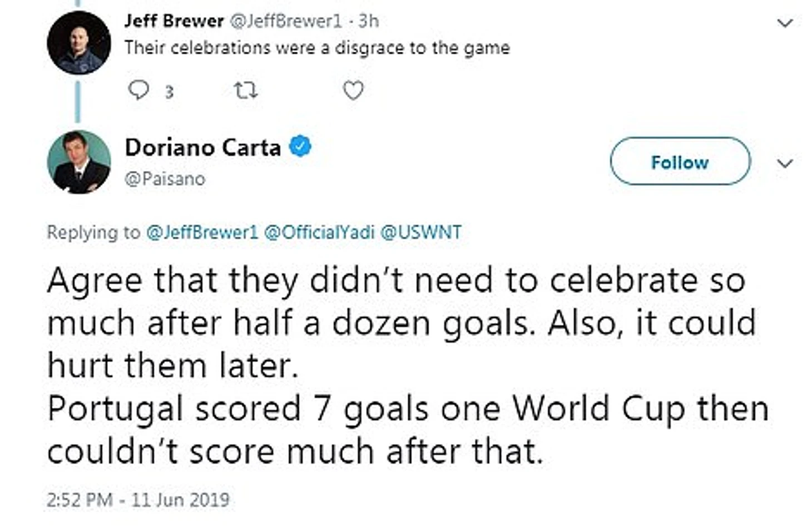The image size is (812, 527).
Task: Visit the @USWNT mention link
Action: tap(420, 232)
